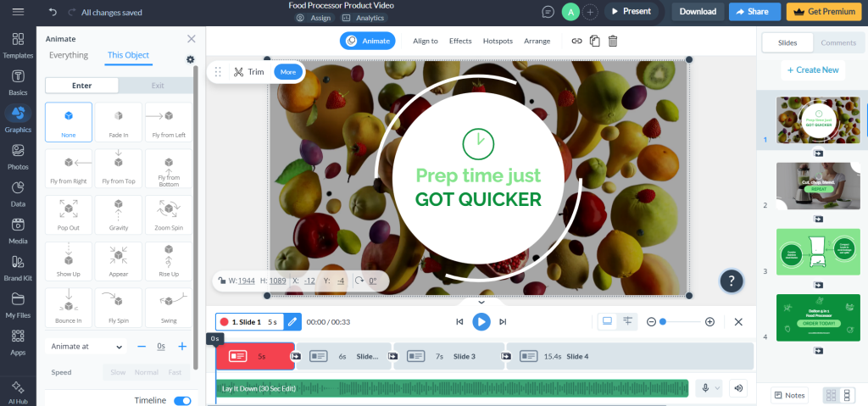The height and width of the screenshot is (406, 868).
Task: Adjust the timeline zoom slider
Action: point(681,322)
